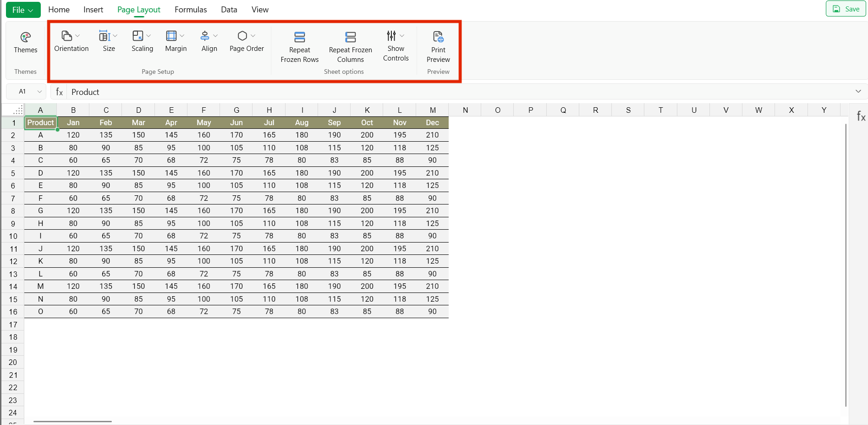Open the Themes gallery icon
868x425 pixels.
click(x=25, y=37)
